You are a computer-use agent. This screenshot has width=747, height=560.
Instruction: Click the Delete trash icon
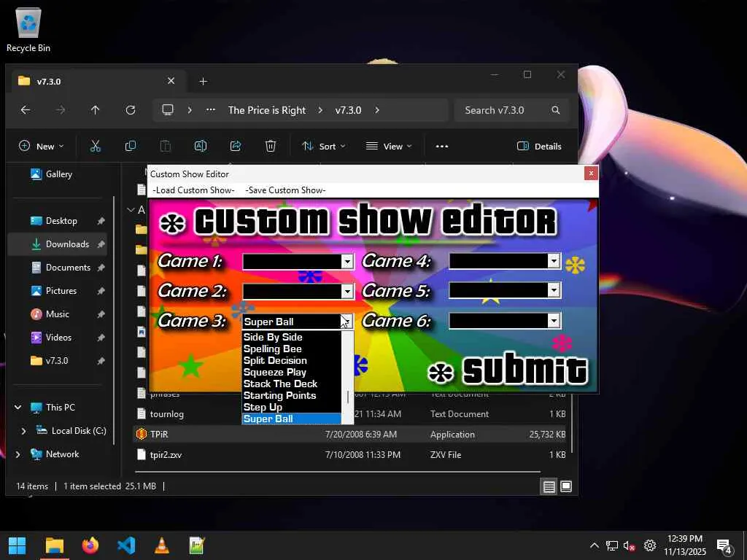pyautogui.click(x=271, y=146)
